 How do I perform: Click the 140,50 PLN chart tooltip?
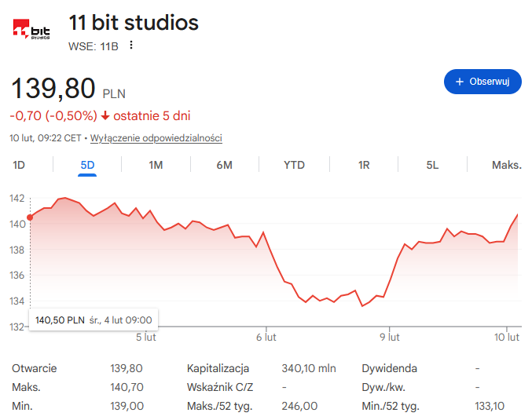[94, 320]
